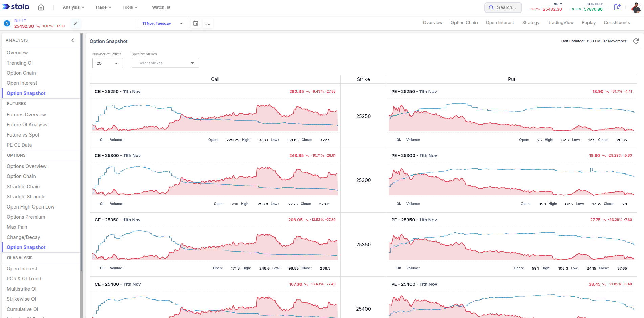Click the sidebar vertical scrollbar

[81, 152]
